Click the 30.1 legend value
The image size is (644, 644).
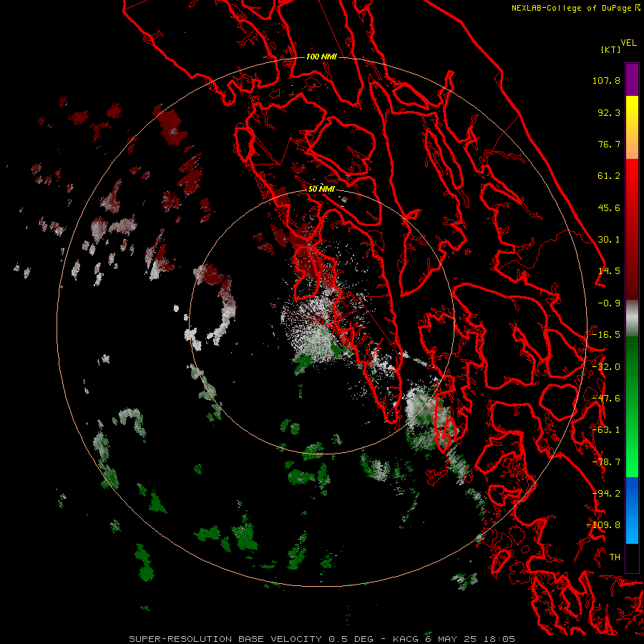[609, 240]
